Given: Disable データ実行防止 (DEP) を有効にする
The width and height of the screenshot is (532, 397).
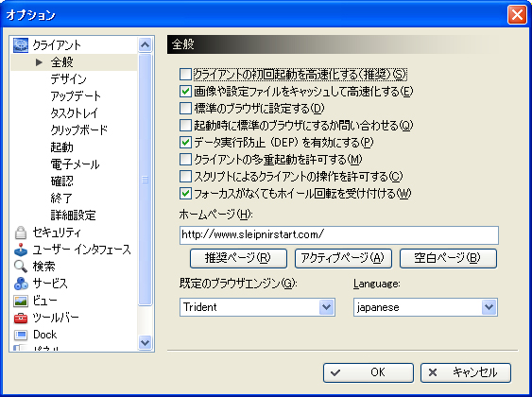Looking at the screenshot, I should click(x=185, y=142).
